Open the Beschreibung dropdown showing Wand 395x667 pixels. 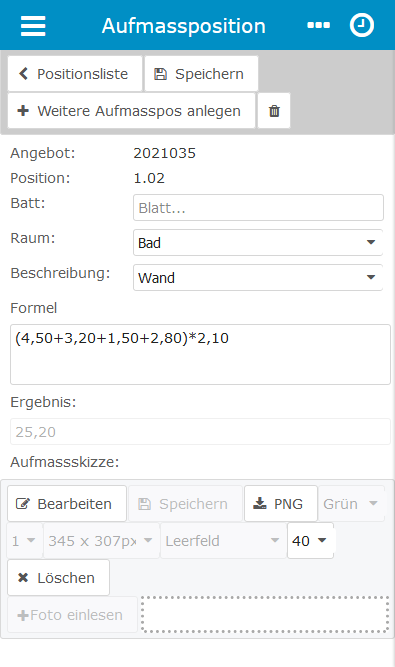[x=258, y=277]
